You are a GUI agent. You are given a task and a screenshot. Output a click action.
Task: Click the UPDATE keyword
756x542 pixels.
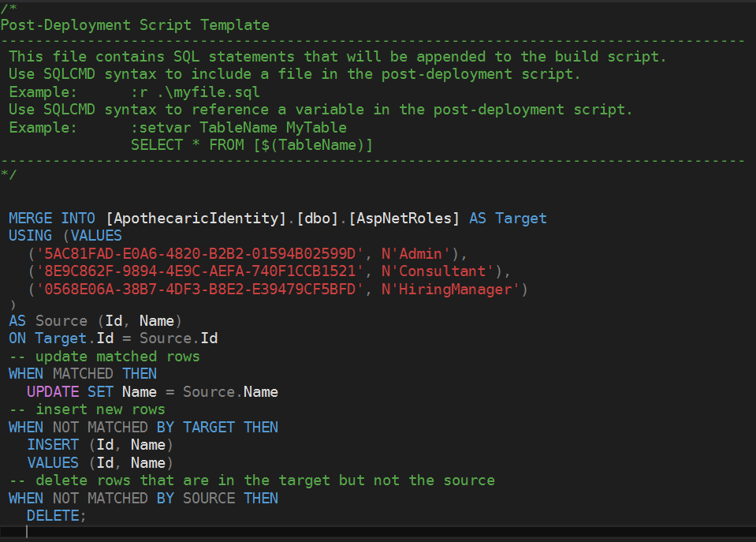point(53,391)
